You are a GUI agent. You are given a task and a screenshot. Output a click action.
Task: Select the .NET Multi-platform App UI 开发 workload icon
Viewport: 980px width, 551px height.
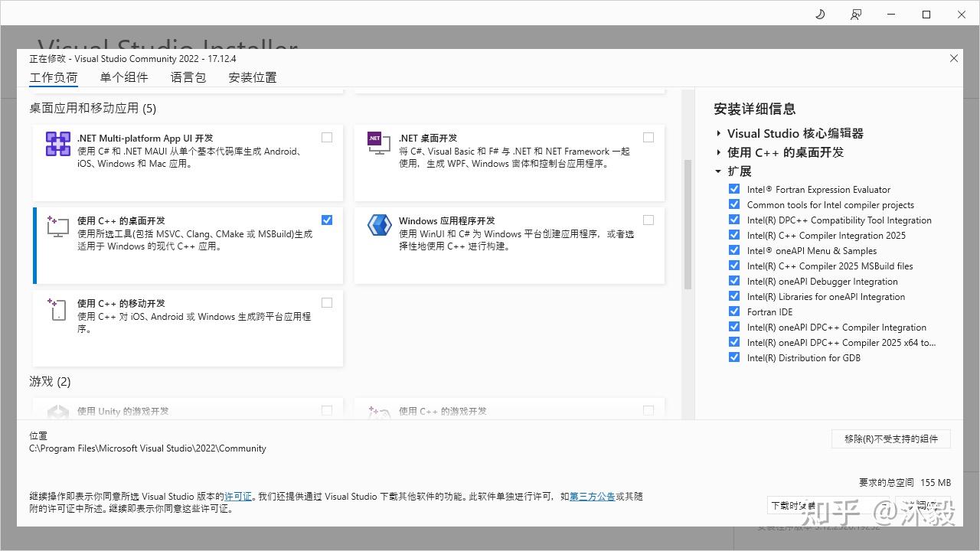[57, 145]
